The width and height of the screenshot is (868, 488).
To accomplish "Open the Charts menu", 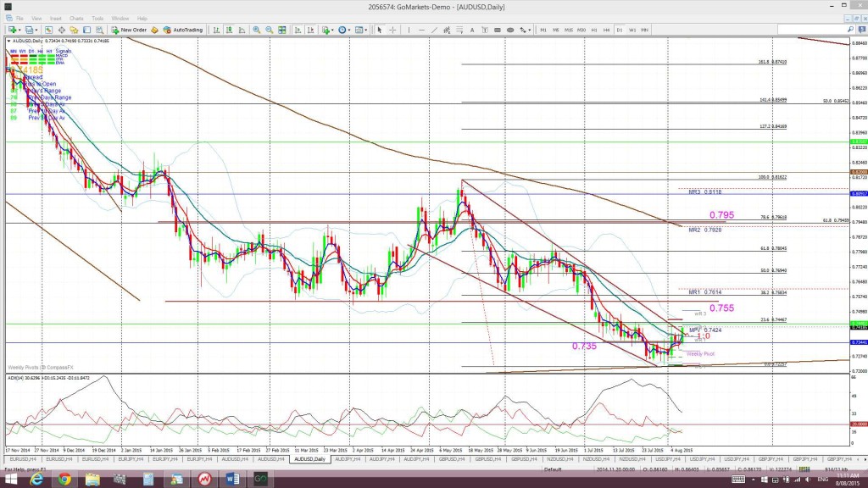I will (76, 19).
